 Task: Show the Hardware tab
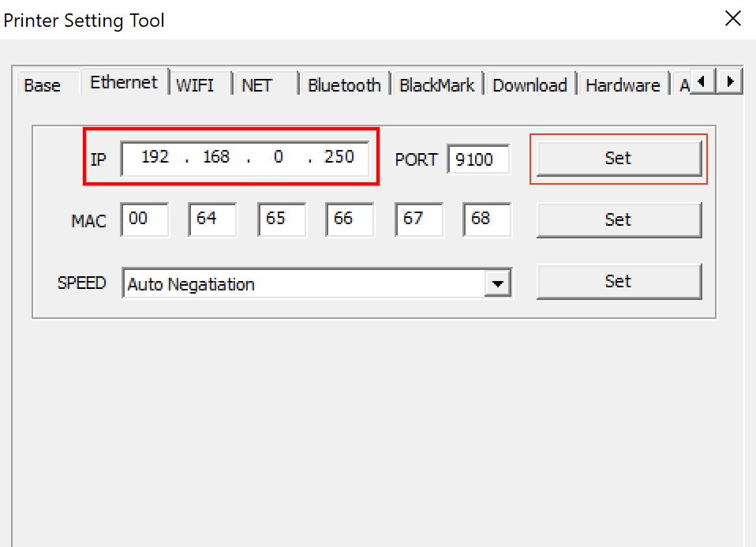tap(623, 85)
